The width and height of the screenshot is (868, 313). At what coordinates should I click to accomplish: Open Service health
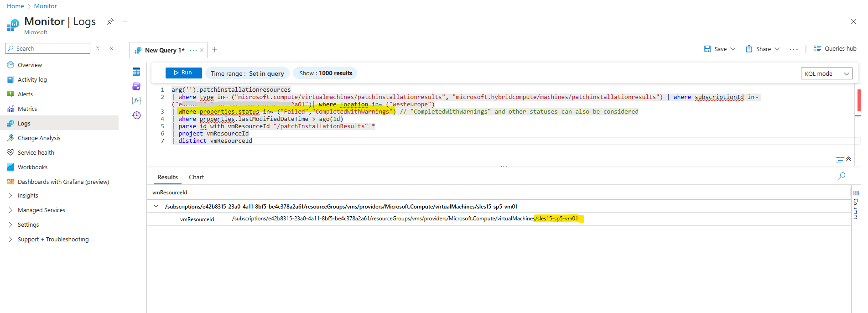(36, 153)
